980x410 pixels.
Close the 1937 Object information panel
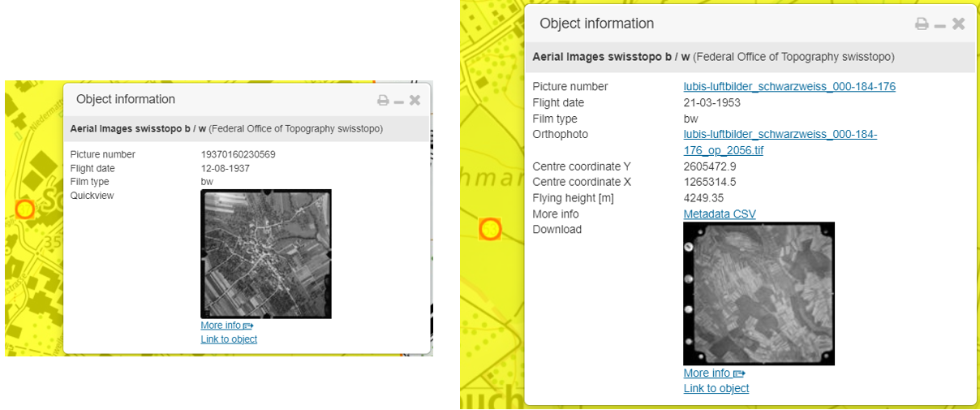(415, 101)
